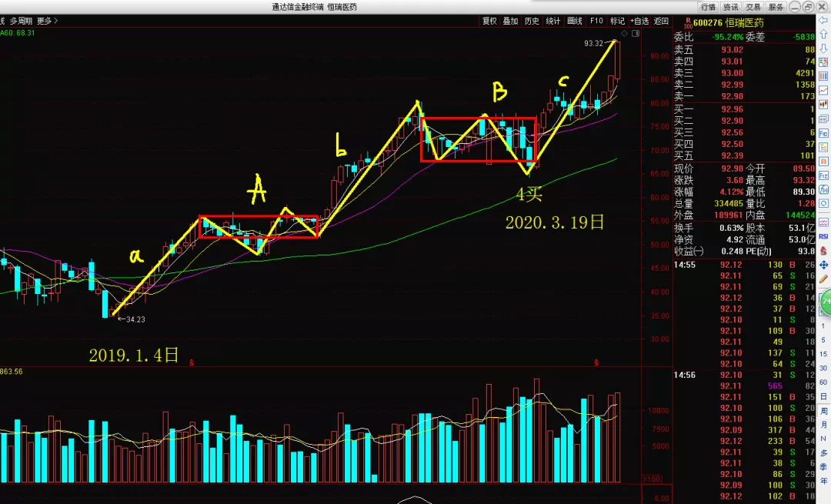831x504 pixels.
Task: Switch to 5-minute period
Action: pos(823,340)
